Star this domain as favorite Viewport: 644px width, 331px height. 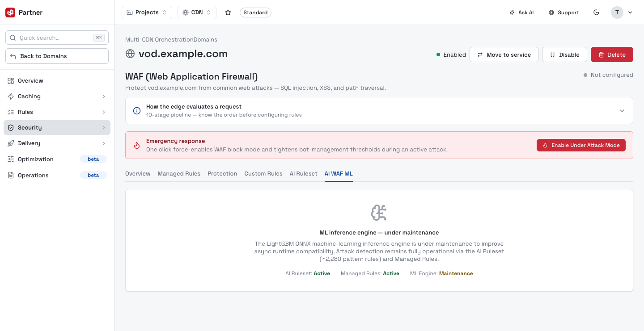point(228,13)
